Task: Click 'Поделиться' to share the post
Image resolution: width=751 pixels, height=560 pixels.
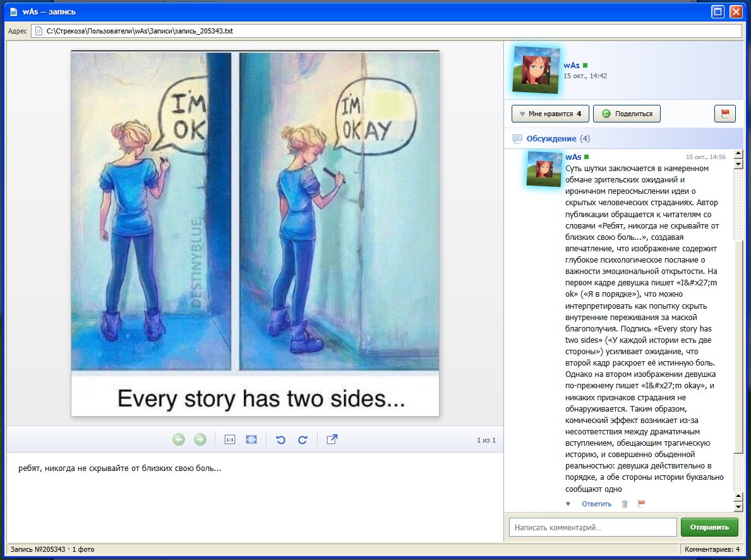Action: pos(627,114)
